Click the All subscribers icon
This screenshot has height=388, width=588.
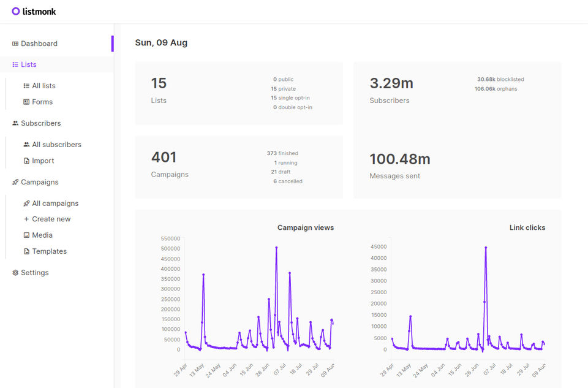coord(26,145)
